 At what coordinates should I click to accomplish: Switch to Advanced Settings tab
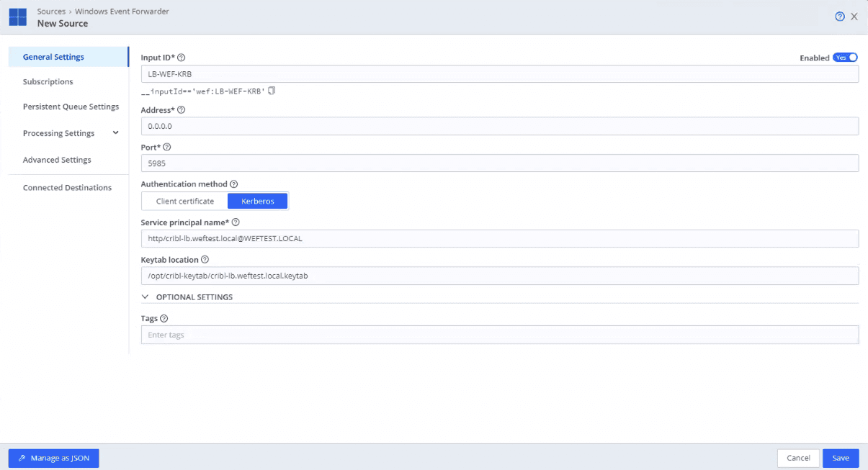point(57,160)
